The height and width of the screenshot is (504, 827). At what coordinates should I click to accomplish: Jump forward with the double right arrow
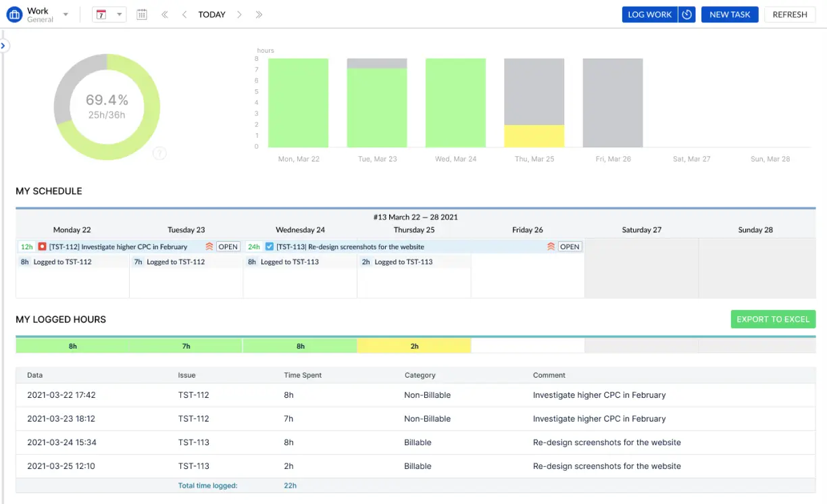tap(259, 15)
